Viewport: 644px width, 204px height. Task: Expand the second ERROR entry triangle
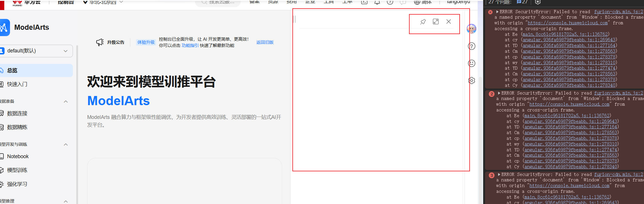(499, 93)
